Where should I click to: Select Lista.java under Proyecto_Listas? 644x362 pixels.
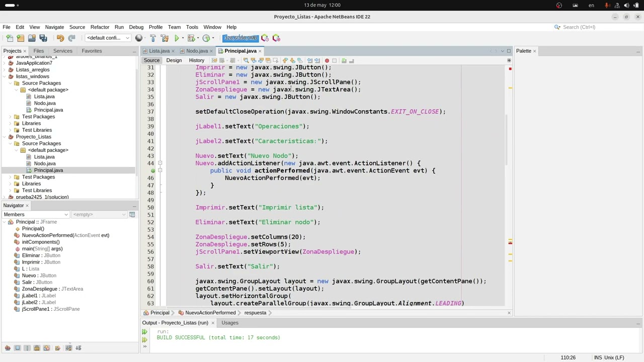tap(44, 157)
